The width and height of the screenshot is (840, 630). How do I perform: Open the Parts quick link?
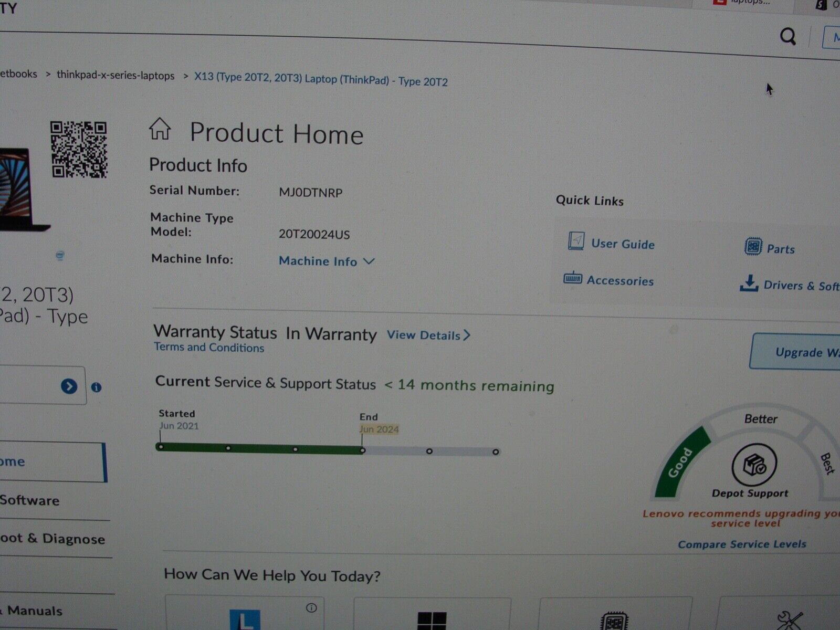point(781,249)
